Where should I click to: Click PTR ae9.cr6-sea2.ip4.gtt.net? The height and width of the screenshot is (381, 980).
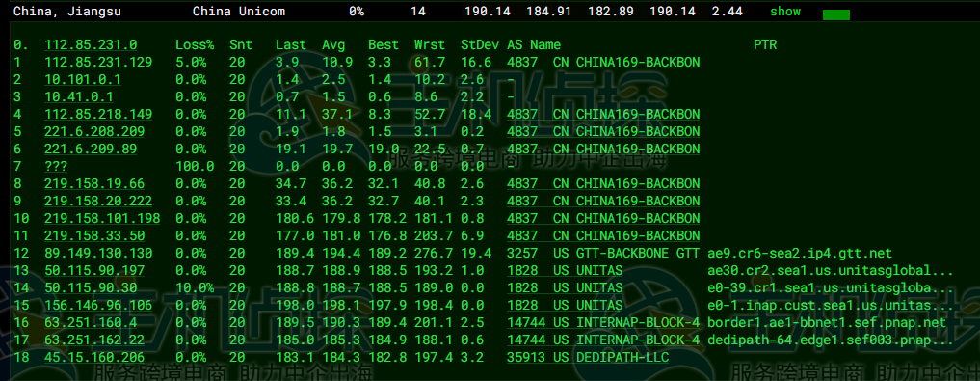[x=800, y=254]
